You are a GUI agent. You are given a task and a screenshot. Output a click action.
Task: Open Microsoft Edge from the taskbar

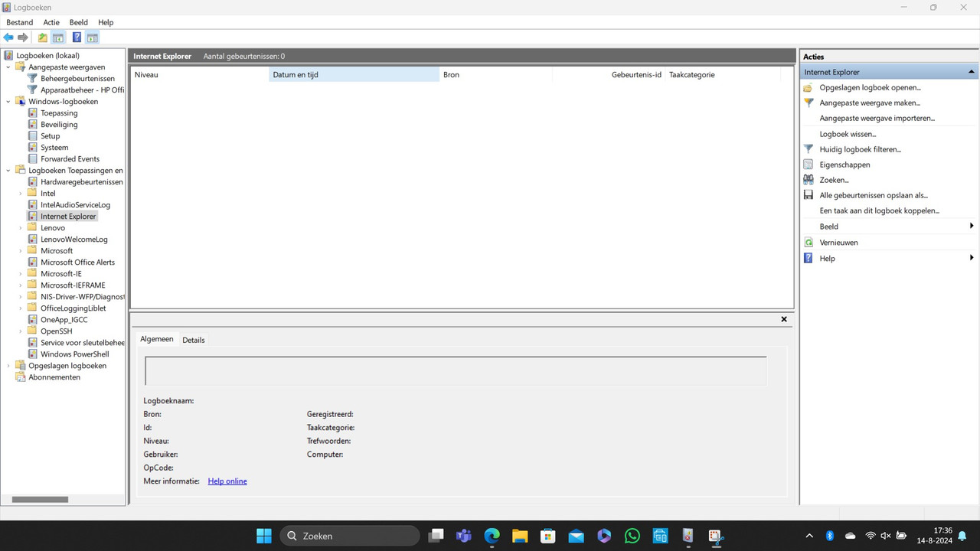pos(492,536)
